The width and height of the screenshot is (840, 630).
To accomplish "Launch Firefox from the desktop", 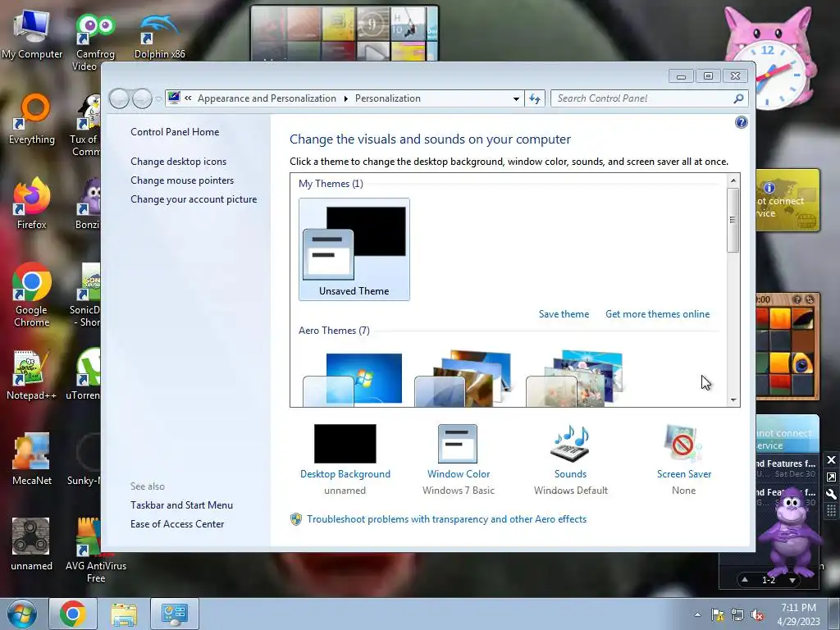I will pos(32,203).
